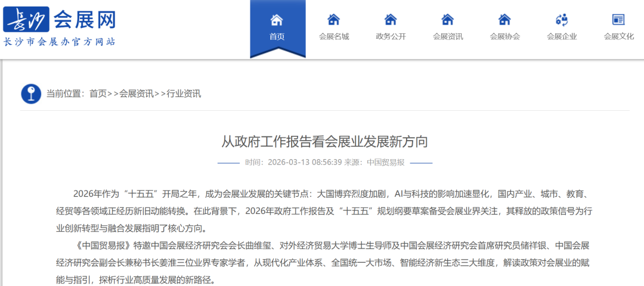Open the 会展文化 menu item

[619, 36]
